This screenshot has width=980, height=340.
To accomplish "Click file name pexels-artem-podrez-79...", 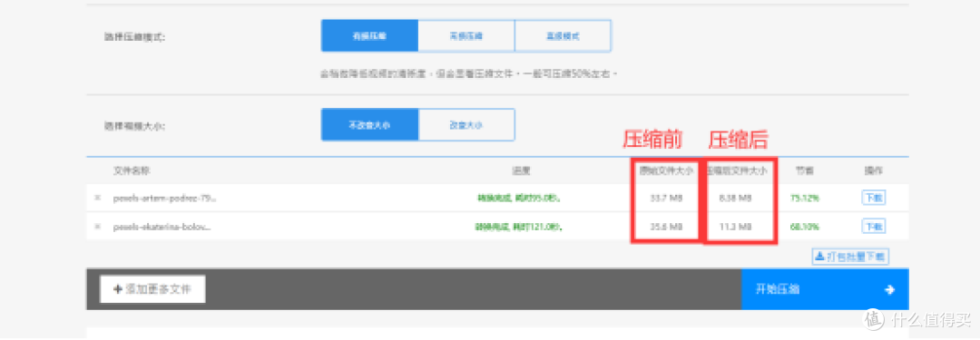I will click(164, 199).
